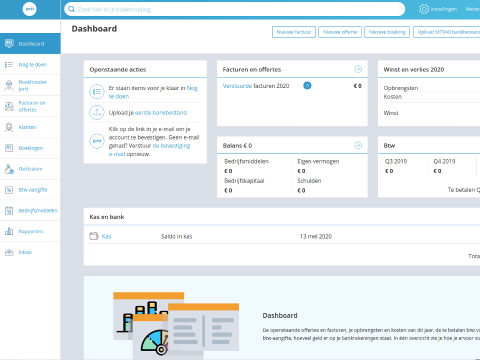Select the Bedrijfsmiddelen calendar icon
Viewport: 480px width, 360px height.
pos(9,210)
